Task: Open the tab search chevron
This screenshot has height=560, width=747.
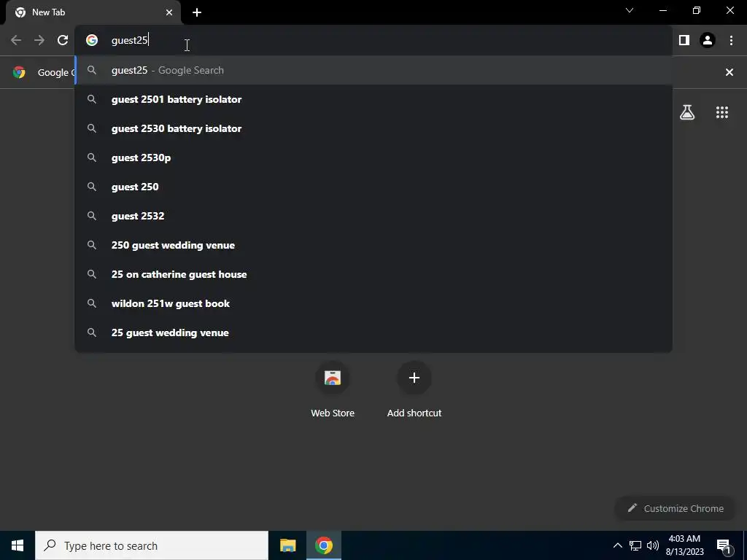Action: click(x=630, y=10)
